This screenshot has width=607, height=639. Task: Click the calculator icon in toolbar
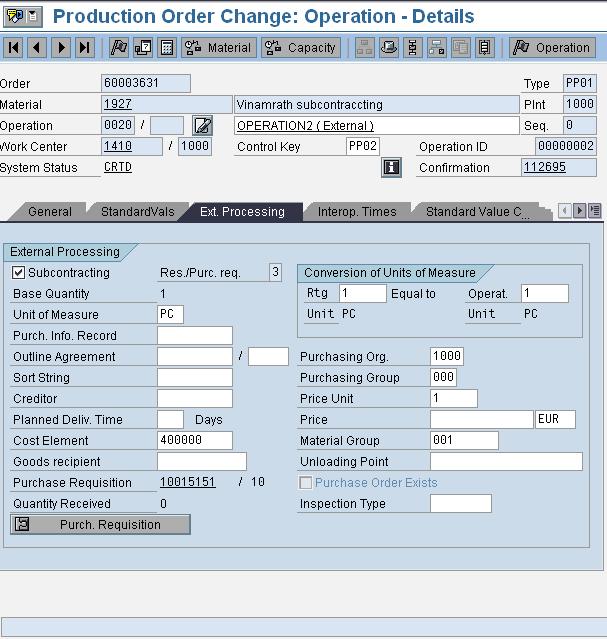(x=167, y=48)
